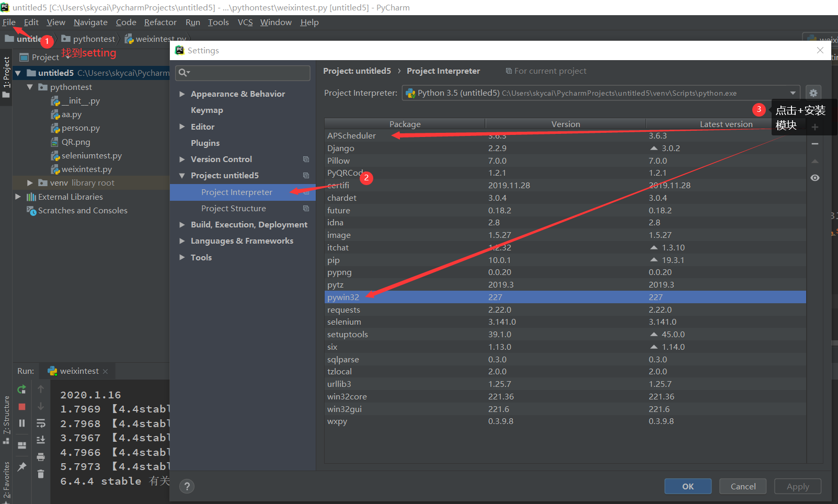The width and height of the screenshot is (838, 504).
Task: Open interpreter gear settings icon
Action: coord(813,93)
